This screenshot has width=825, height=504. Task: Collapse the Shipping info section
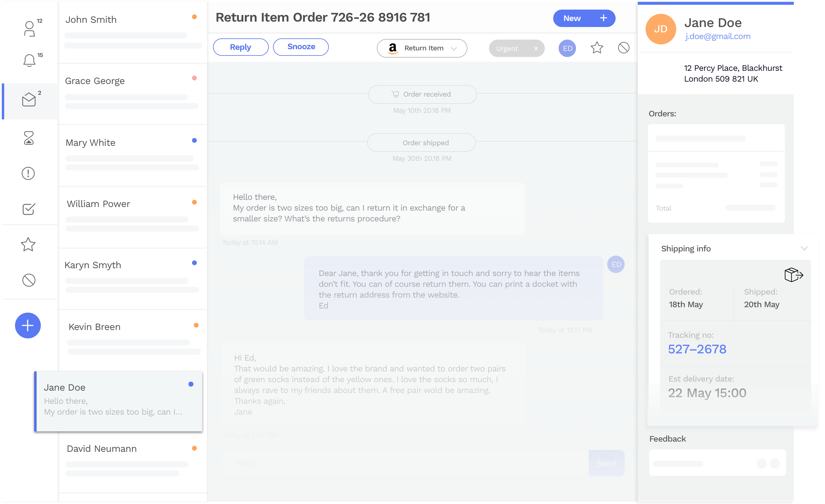click(805, 249)
